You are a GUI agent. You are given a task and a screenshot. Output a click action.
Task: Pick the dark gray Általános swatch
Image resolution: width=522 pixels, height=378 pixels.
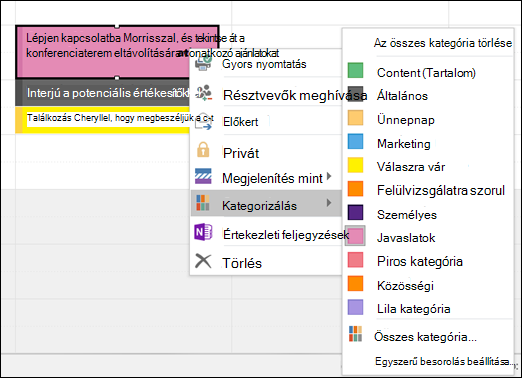pos(355,94)
